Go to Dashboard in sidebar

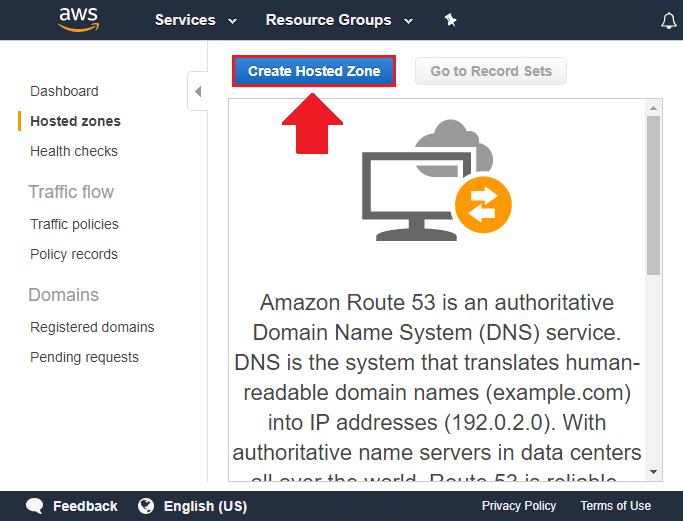(x=64, y=91)
